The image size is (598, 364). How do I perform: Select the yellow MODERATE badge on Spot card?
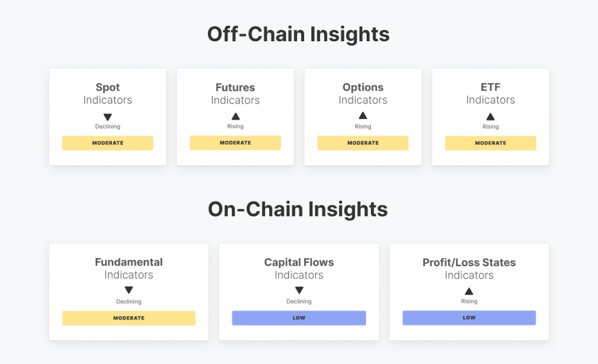(x=108, y=143)
